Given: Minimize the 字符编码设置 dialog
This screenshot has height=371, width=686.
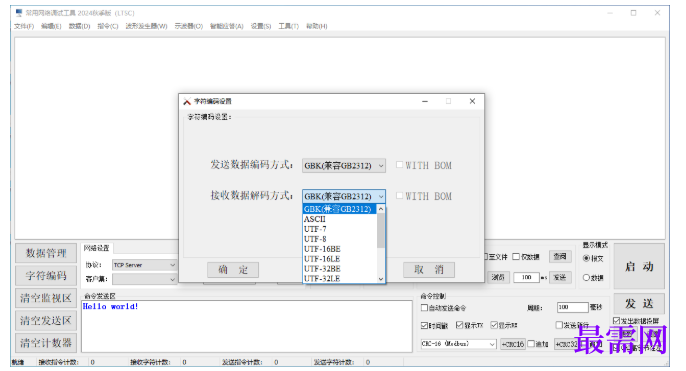Looking at the screenshot, I should tap(425, 101).
